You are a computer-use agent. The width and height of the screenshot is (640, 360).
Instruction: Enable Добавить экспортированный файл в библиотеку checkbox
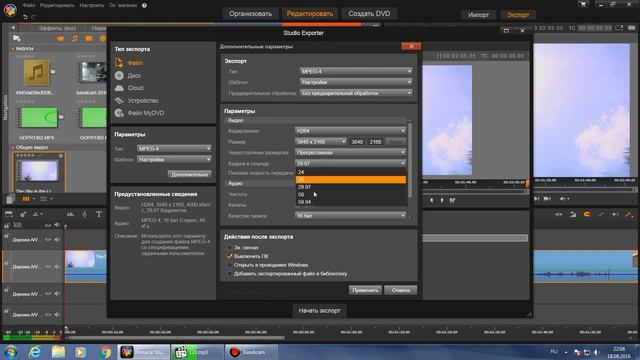pos(229,273)
